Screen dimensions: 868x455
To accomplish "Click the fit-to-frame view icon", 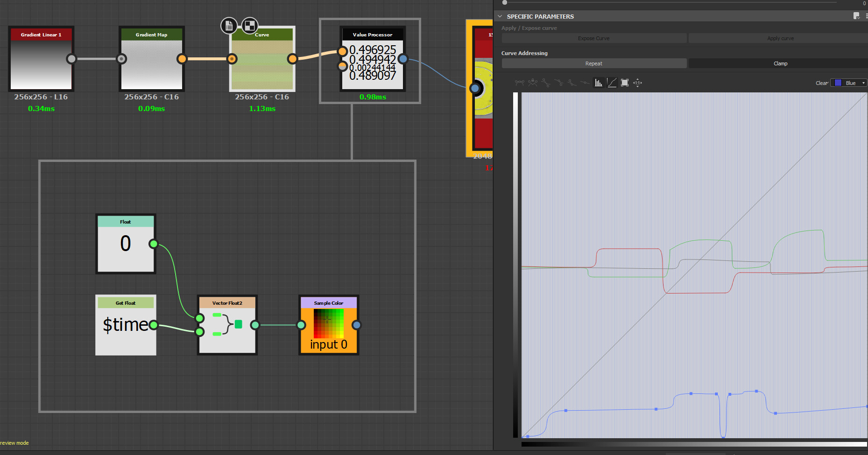I will pyautogui.click(x=625, y=83).
